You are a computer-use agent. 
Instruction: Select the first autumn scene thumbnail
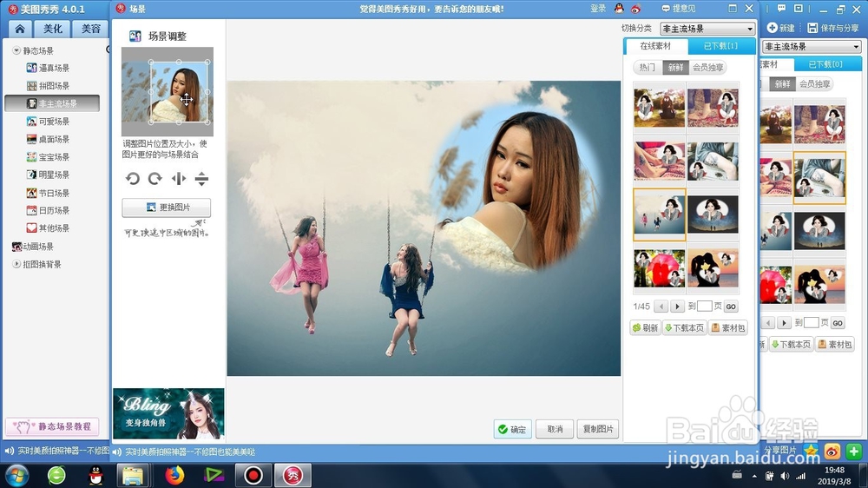coord(660,108)
